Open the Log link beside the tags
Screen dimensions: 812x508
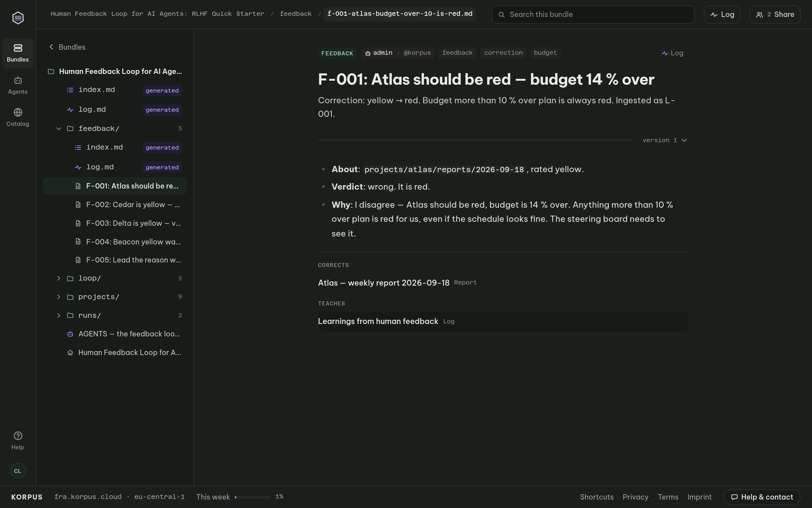(x=672, y=53)
